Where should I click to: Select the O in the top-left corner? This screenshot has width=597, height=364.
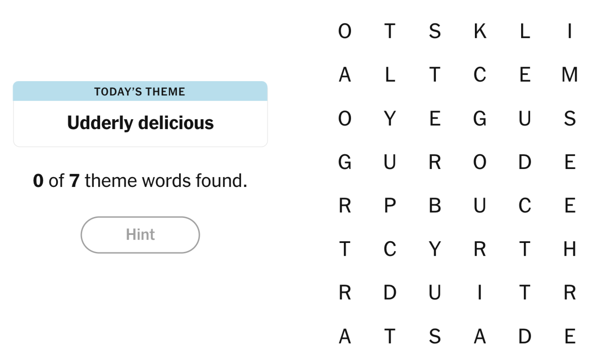345,31
